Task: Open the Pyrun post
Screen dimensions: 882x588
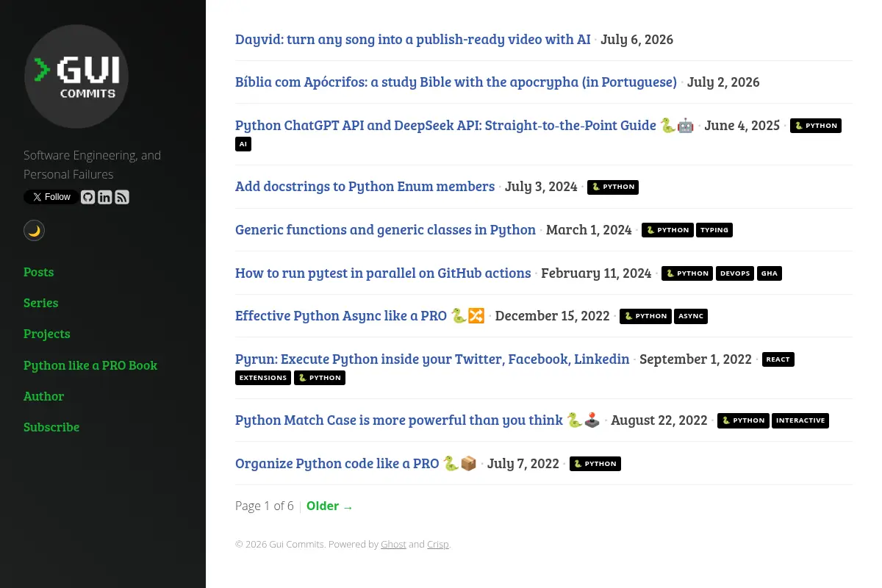Action: point(432,359)
